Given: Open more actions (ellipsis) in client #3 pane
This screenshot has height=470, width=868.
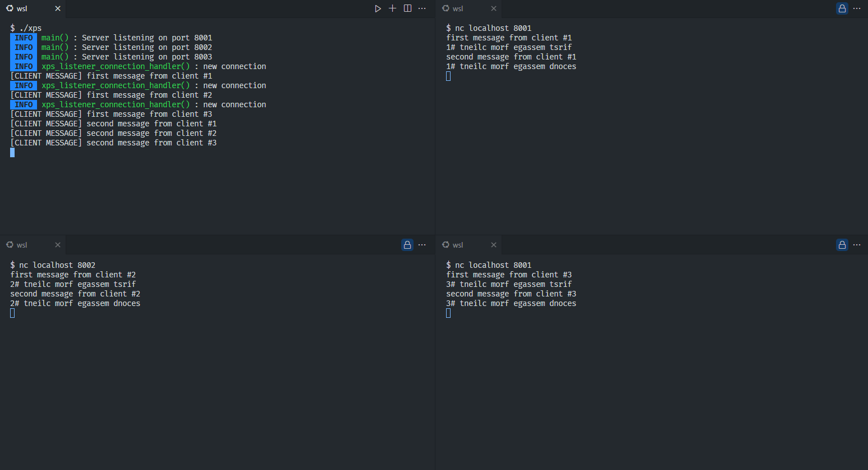Looking at the screenshot, I should (x=857, y=245).
